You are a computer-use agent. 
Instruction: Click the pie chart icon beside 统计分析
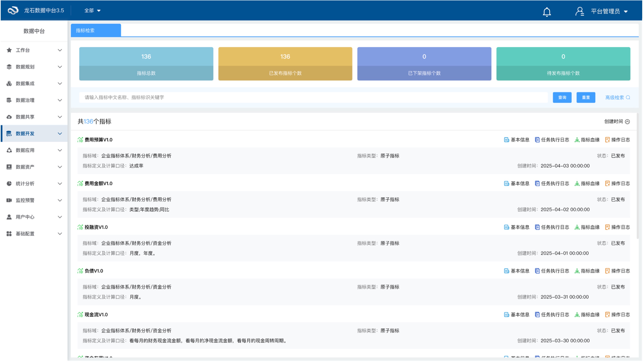(9, 184)
